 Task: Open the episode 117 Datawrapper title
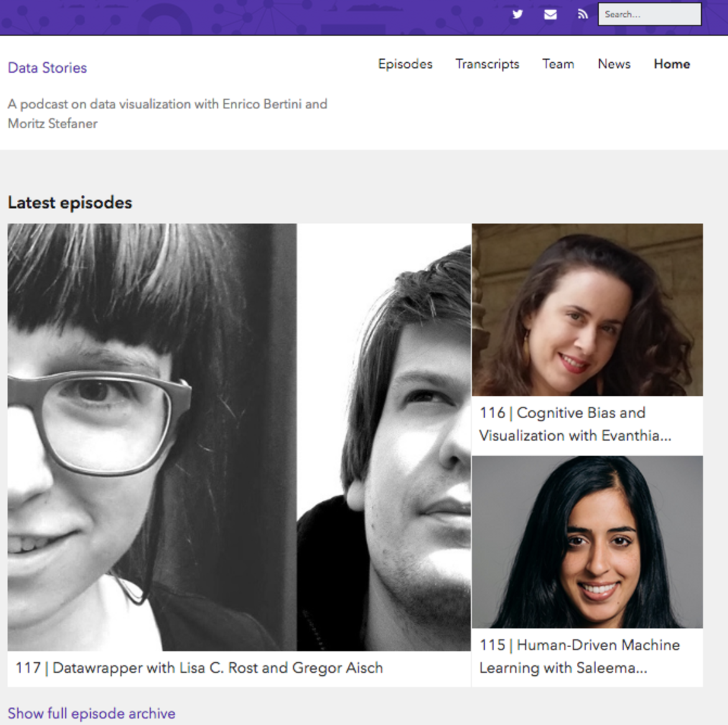click(x=199, y=668)
